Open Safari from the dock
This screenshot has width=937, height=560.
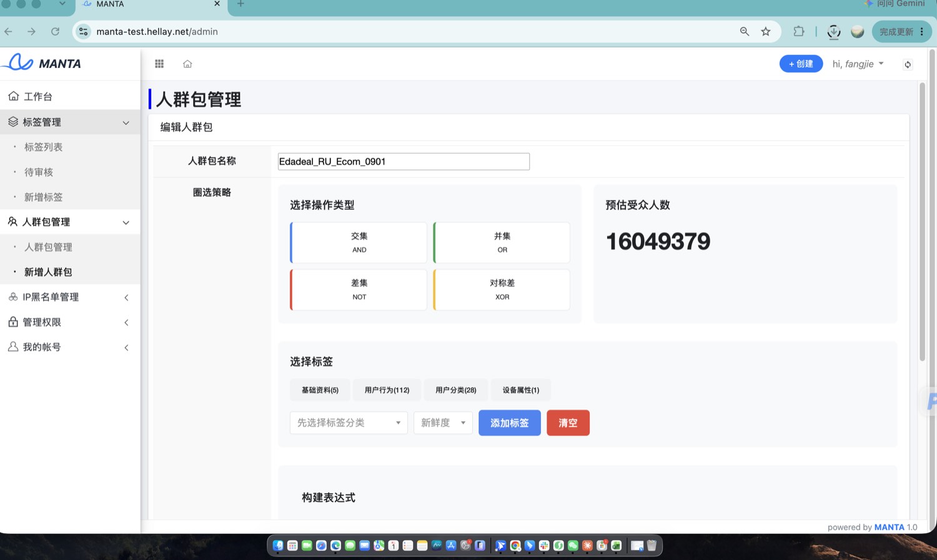[321, 546]
